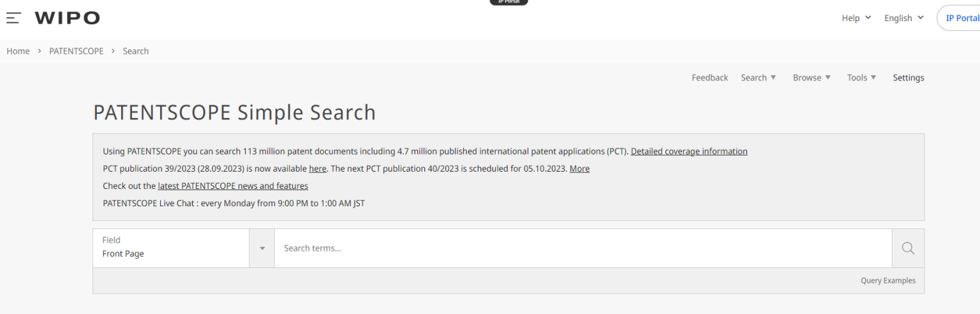980x314 pixels.
Task: Go to Home breadcrumb
Action: tap(18, 51)
